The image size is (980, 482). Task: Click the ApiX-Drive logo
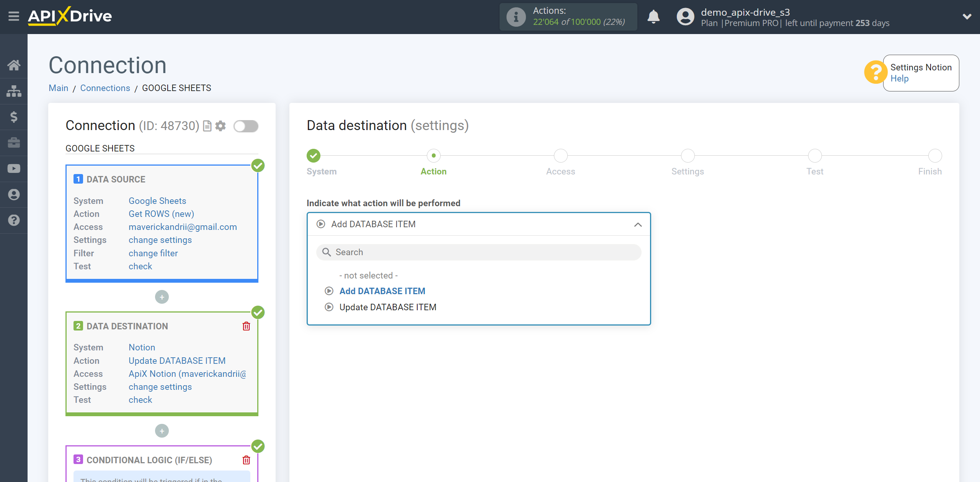[x=70, y=16]
